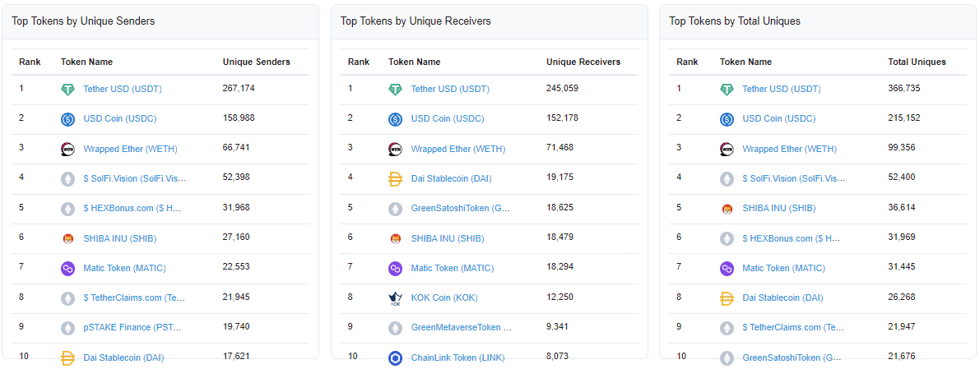Open SHIBA INU (SHIB) link in Unique Senders
This screenshot has width=980, height=369.
pos(120,238)
